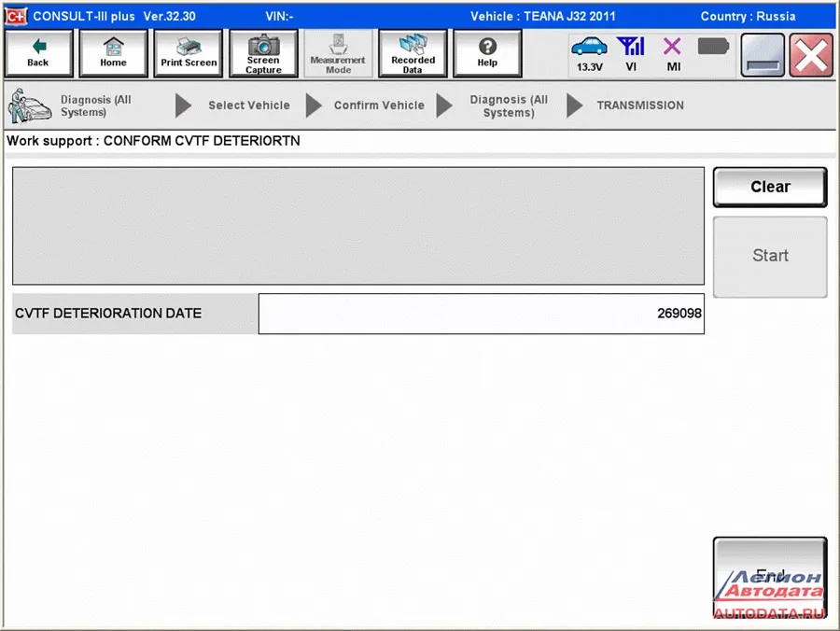Jump to the Select Vehicle breadcrumb step
Screen dimensions: 840x631
(249, 105)
